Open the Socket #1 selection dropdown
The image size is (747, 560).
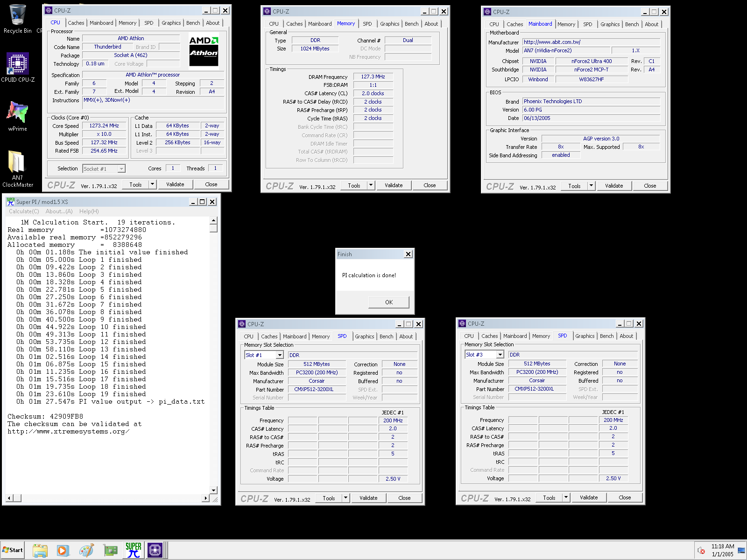point(121,169)
